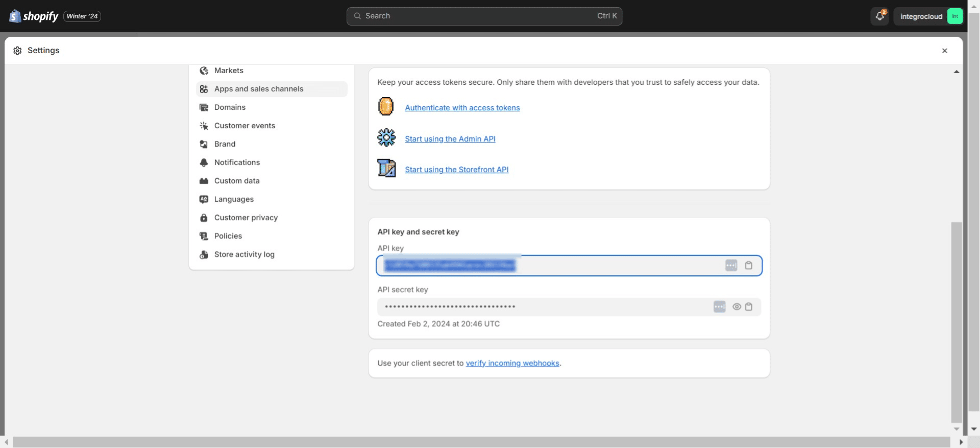Reveal the API secret key with eye icon
Viewport: 980px width, 448px height.
click(737, 307)
